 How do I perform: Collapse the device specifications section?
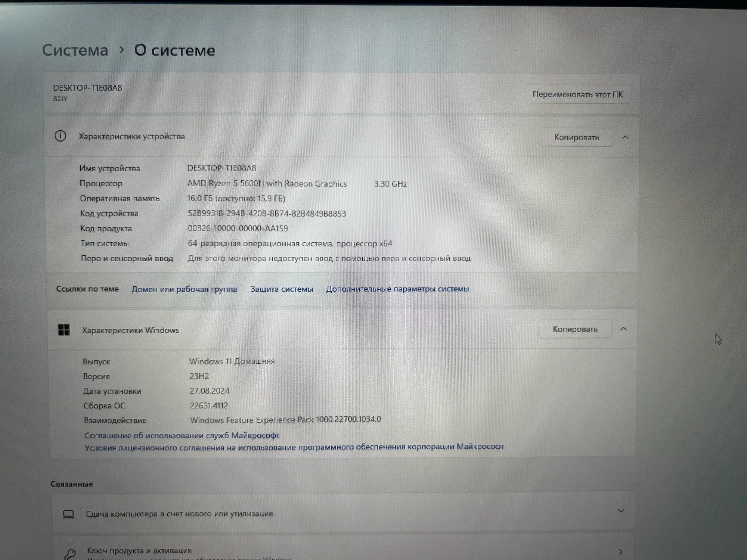point(625,137)
